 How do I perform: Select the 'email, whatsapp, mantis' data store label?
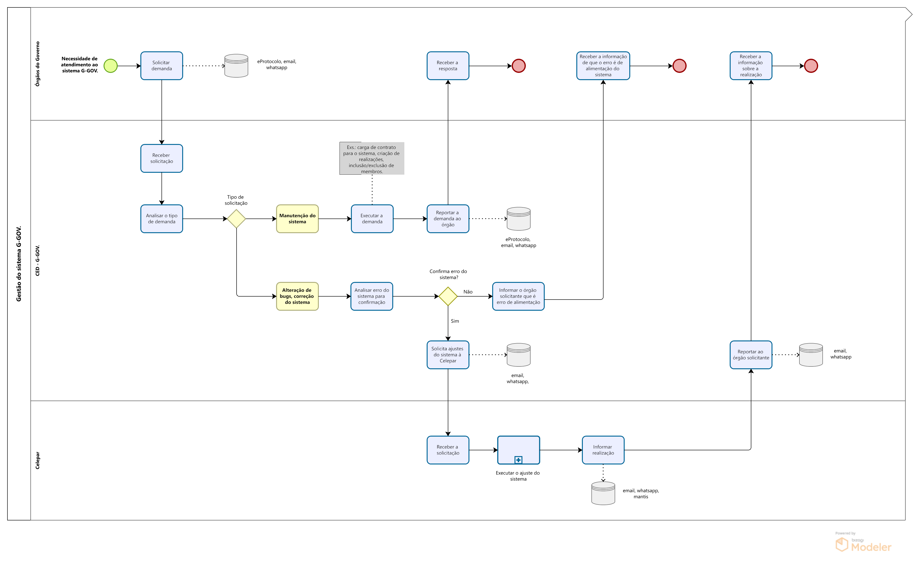pyautogui.click(x=641, y=494)
